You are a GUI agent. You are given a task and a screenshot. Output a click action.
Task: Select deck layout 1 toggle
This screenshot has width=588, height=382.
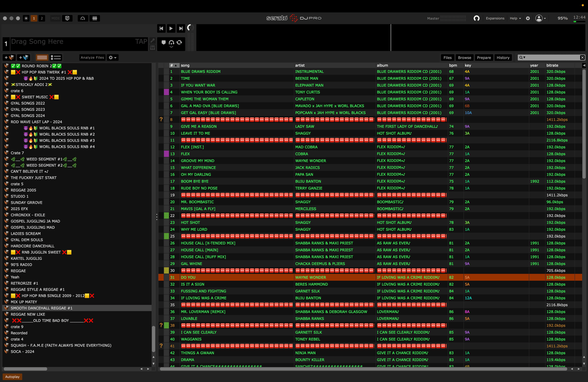[x=34, y=18]
